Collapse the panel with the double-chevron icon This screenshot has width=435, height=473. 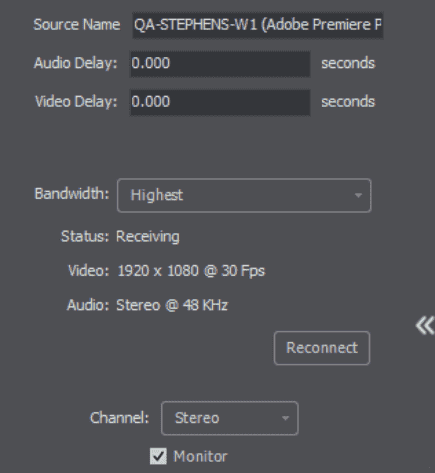coord(425,326)
